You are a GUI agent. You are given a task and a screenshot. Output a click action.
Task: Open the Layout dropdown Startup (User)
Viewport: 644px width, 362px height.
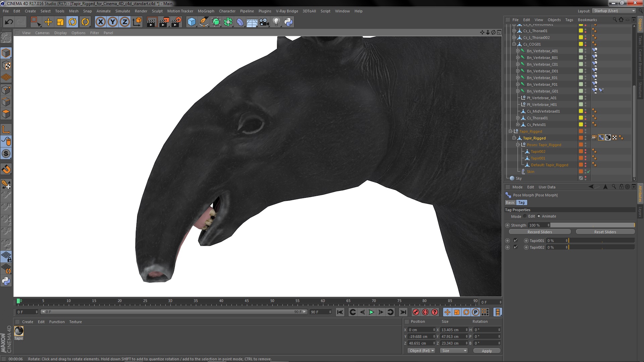tap(614, 11)
